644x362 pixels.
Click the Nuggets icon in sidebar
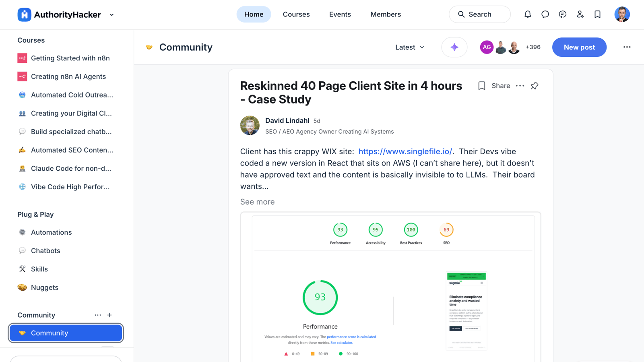pyautogui.click(x=22, y=288)
